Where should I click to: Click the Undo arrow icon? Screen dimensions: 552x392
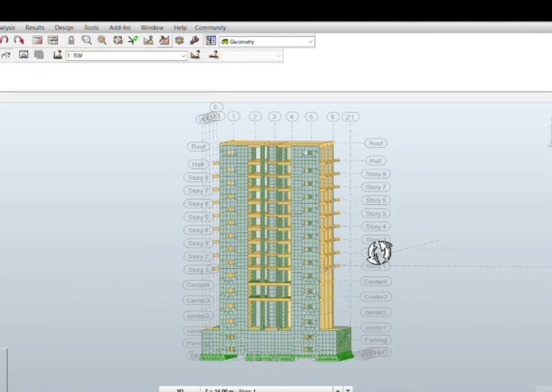[x=4, y=40]
